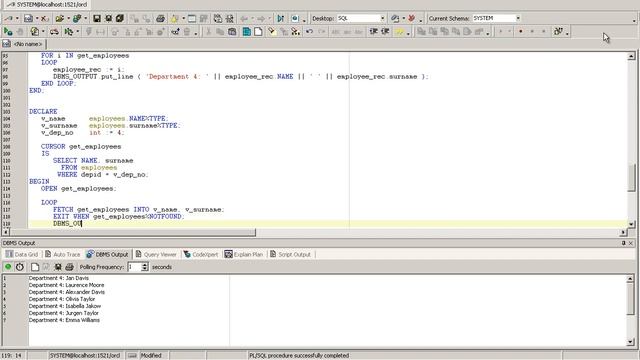Image resolution: width=640 pixels, height=360 pixels.
Task: Open the Script Output tab
Action: tap(290, 254)
